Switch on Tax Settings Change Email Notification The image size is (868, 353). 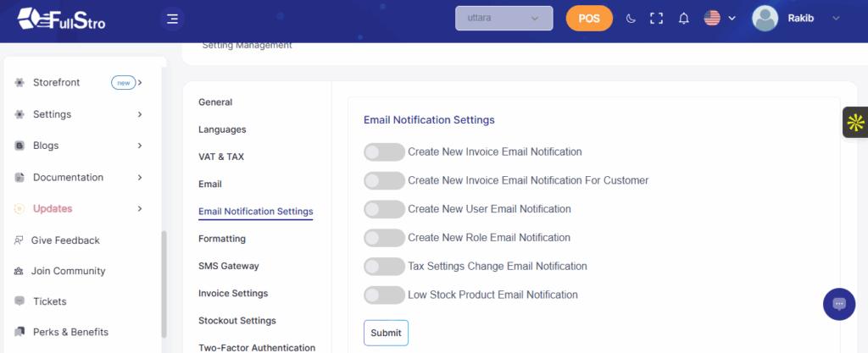coord(384,267)
